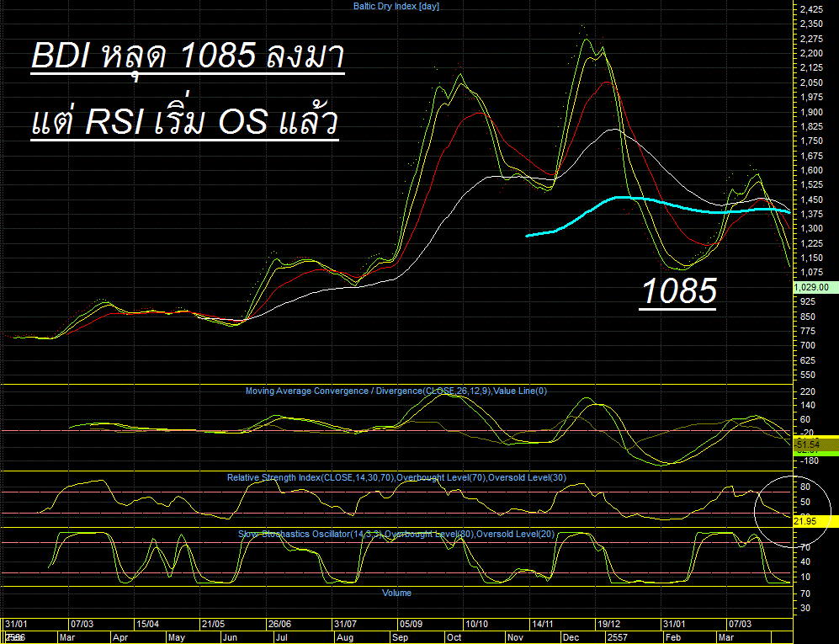The height and width of the screenshot is (644, 839).
Task: Click the "30" volume axis value
Action: 805,608
